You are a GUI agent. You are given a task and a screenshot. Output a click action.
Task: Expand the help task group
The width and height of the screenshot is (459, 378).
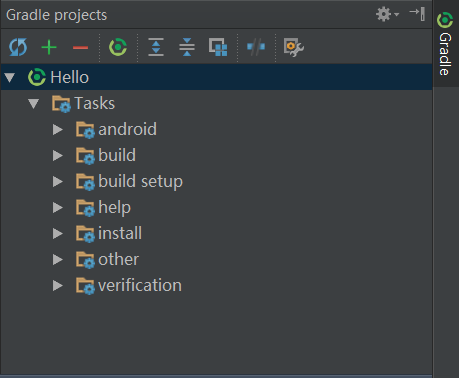(58, 207)
